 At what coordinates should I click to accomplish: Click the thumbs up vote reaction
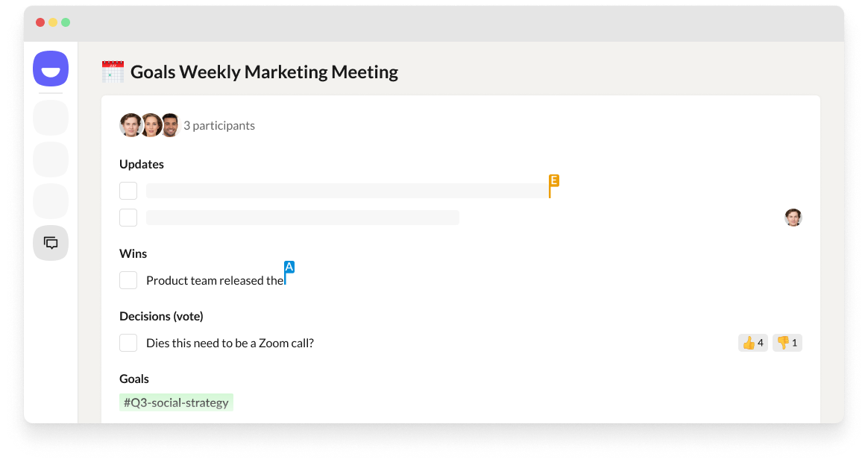[752, 343]
